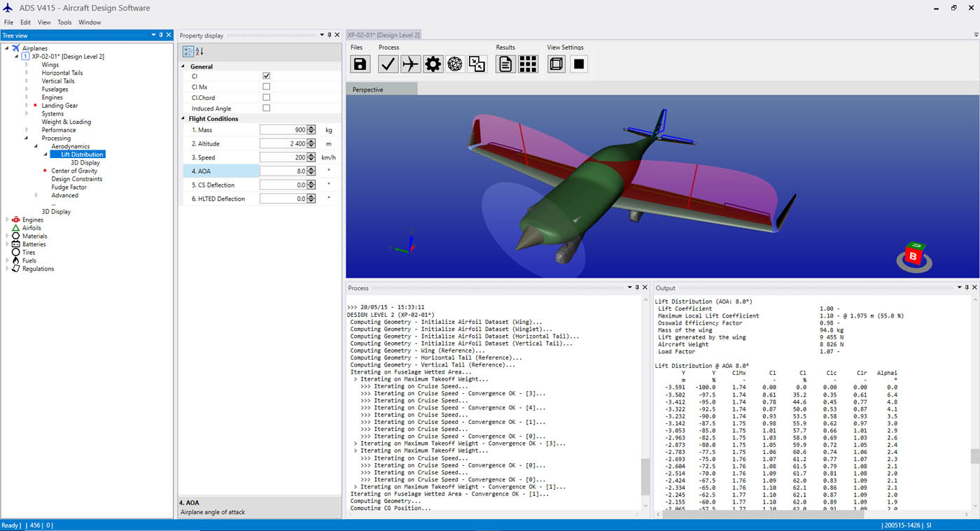Click inside the Mass input field
Viewport: 980px width, 531px height.
pos(283,129)
